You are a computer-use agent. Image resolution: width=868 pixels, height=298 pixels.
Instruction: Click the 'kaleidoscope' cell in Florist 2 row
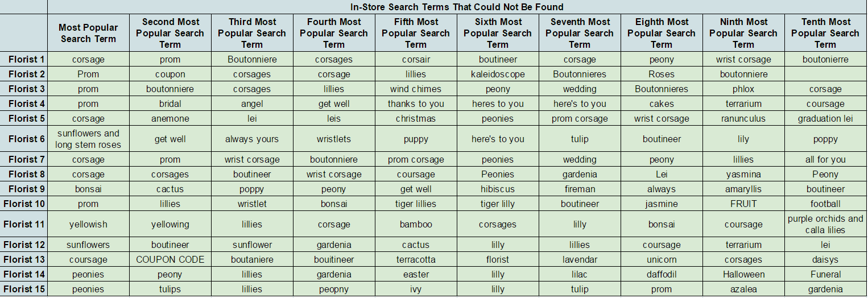(x=498, y=74)
